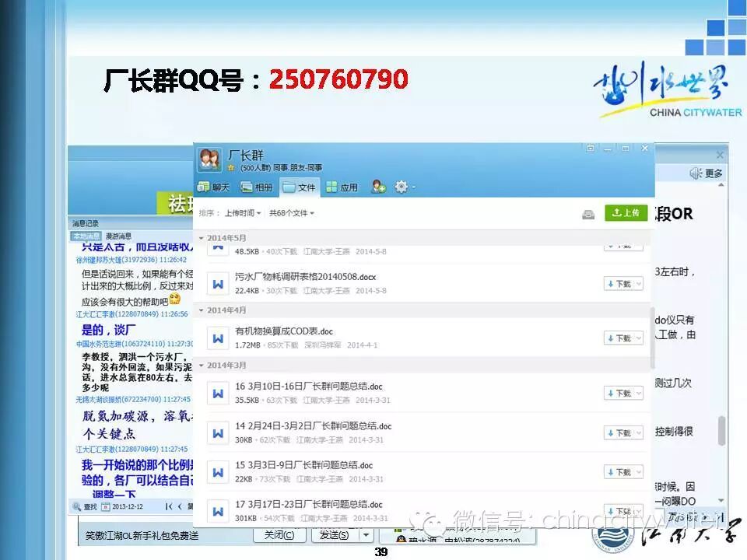Click 更多 in the background window
This screenshot has width=747, height=560.
pyautogui.click(x=714, y=173)
